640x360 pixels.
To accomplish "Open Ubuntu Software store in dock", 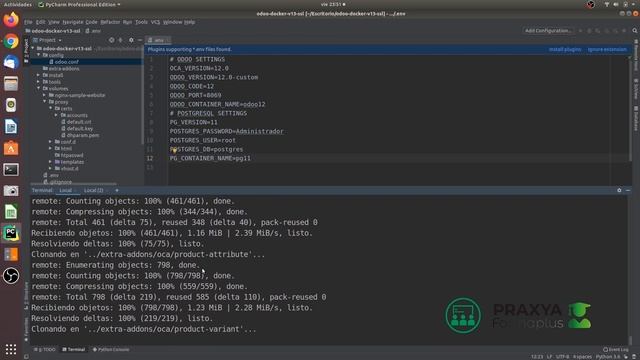I will coord(11,148).
